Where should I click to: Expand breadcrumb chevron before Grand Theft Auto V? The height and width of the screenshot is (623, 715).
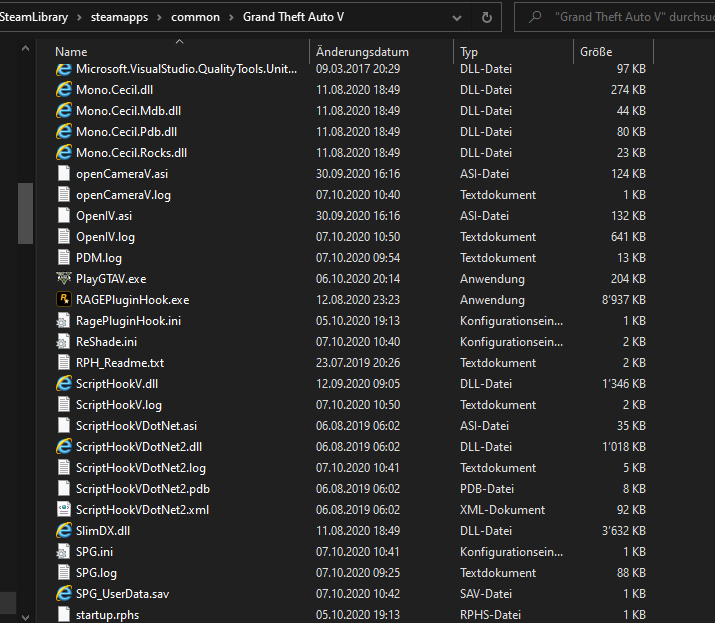click(x=230, y=17)
